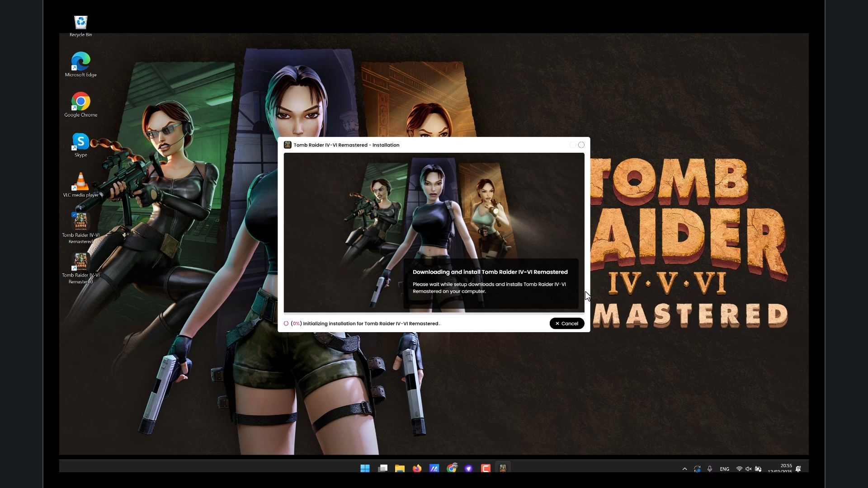
Task: Click the sync tray icon
Action: click(x=697, y=469)
